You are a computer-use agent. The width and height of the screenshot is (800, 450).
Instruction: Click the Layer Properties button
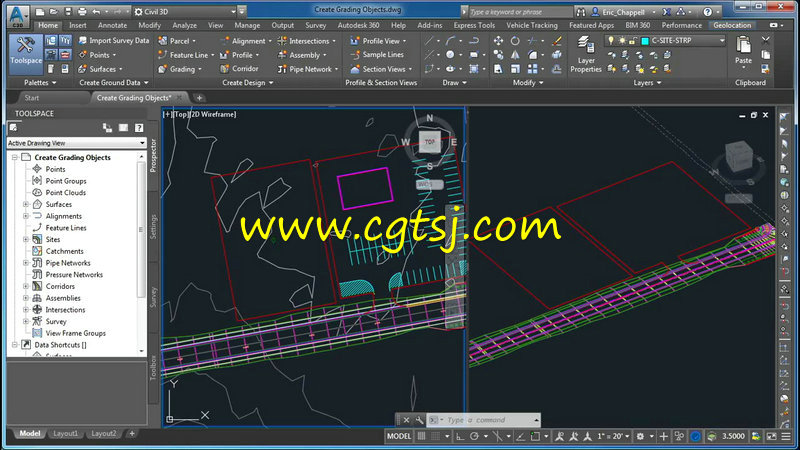click(x=586, y=54)
